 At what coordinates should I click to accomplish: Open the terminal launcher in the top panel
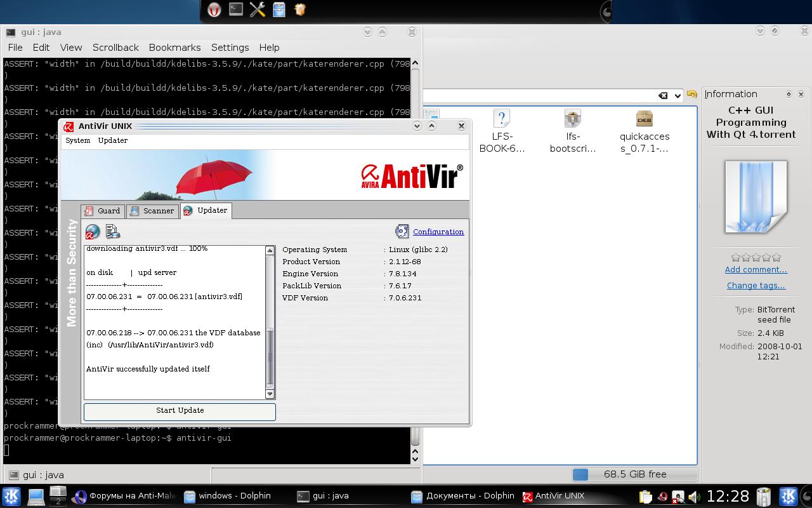coord(236,10)
